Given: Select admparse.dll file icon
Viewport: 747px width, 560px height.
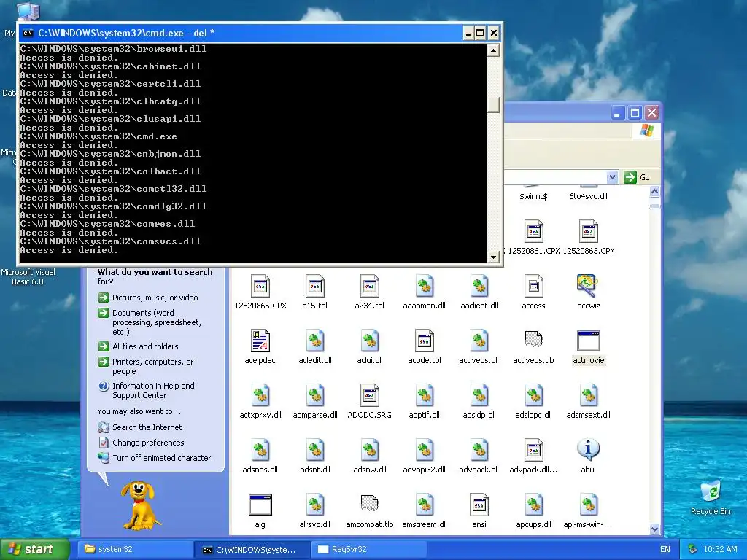Looking at the screenshot, I should click(315, 396).
